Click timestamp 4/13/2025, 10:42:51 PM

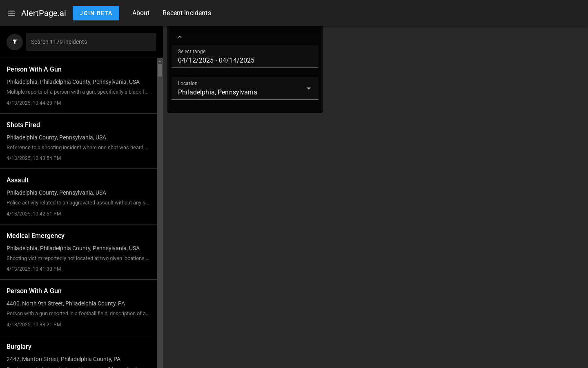[x=34, y=214]
